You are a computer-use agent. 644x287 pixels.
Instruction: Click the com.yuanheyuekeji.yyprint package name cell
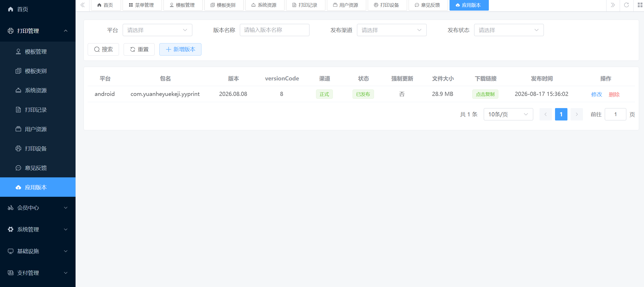(x=165, y=94)
